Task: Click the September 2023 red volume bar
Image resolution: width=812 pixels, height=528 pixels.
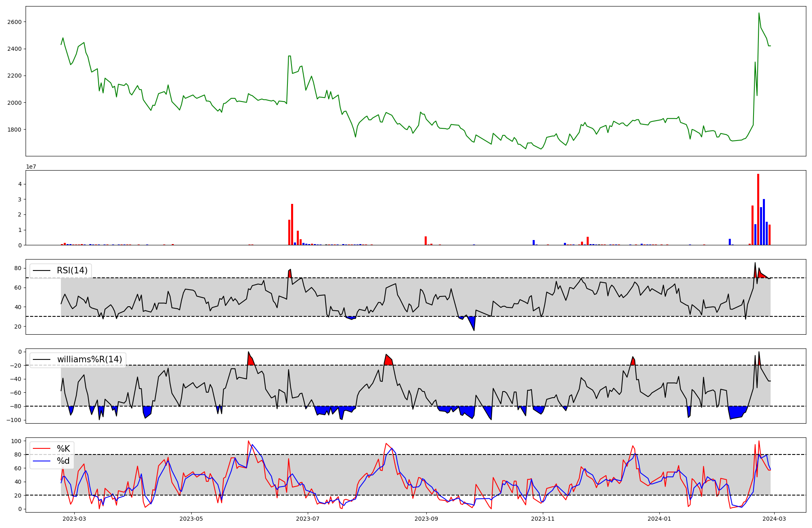Action: pos(425,240)
